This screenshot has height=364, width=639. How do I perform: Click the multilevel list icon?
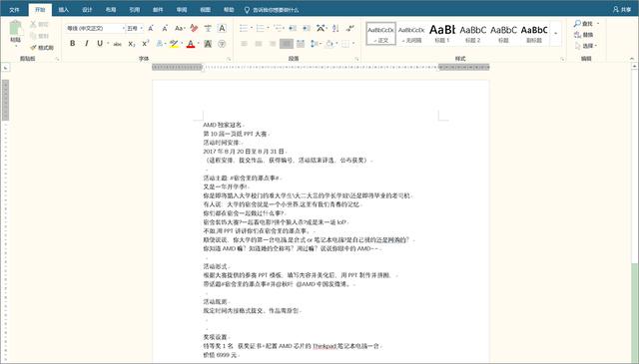[x=278, y=28]
